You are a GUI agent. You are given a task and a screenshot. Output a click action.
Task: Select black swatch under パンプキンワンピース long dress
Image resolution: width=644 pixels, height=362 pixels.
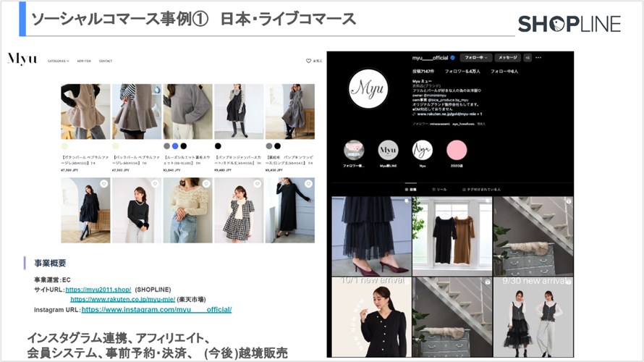click(x=278, y=146)
